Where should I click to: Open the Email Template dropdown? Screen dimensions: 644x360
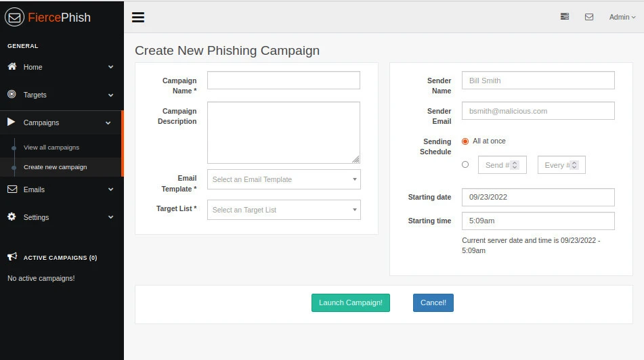click(x=284, y=179)
